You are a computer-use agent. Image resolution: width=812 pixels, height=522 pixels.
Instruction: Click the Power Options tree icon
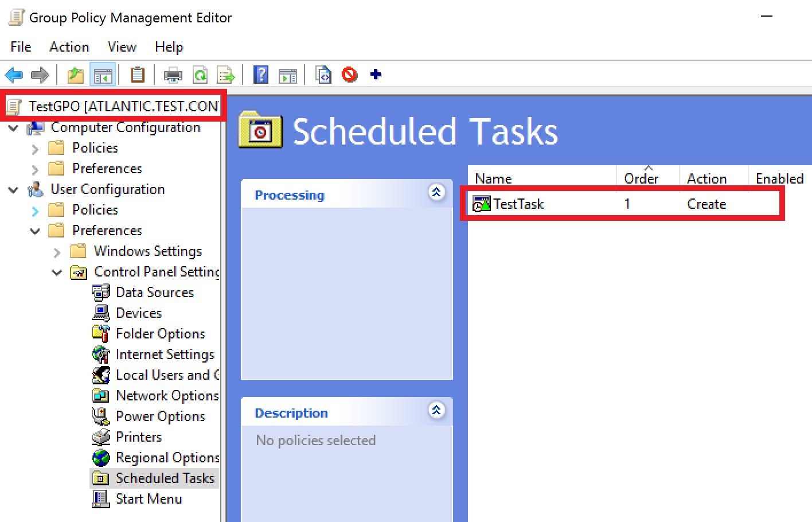(101, 416)
